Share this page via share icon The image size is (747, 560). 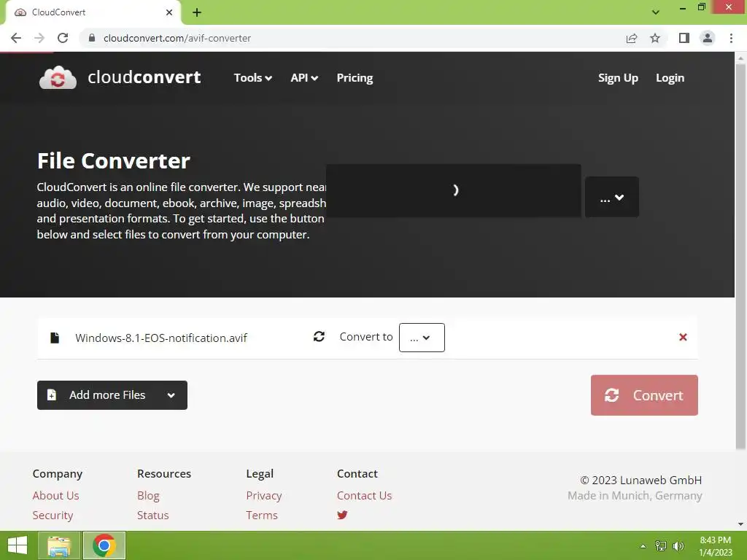pyautogui.click(x=632, y=38)
